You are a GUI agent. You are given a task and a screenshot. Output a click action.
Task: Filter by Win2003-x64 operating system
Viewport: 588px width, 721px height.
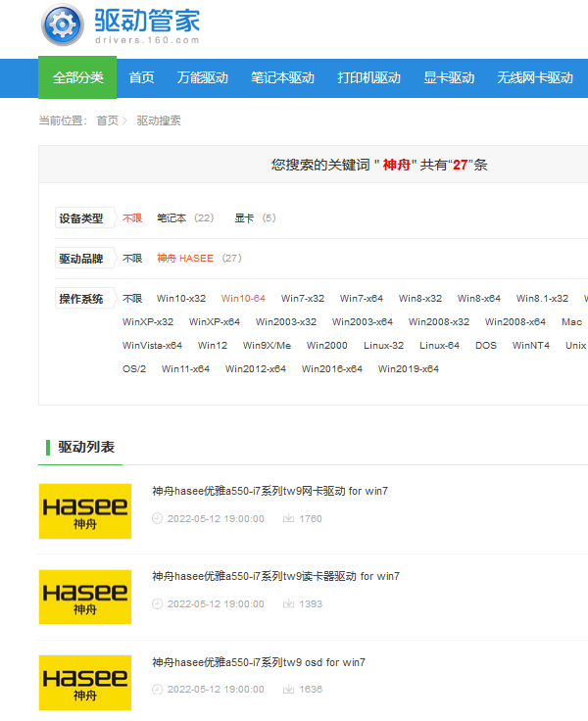coord(363,322)
